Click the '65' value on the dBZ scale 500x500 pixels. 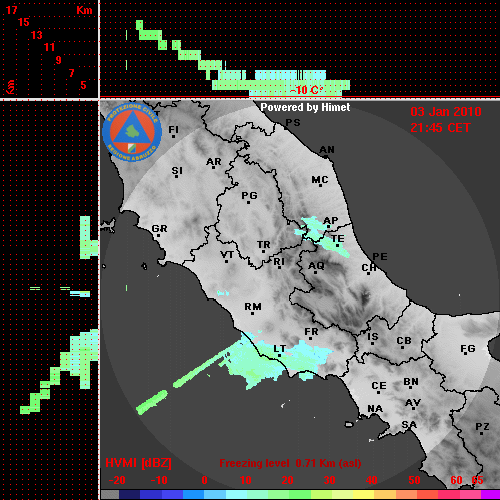477,480
